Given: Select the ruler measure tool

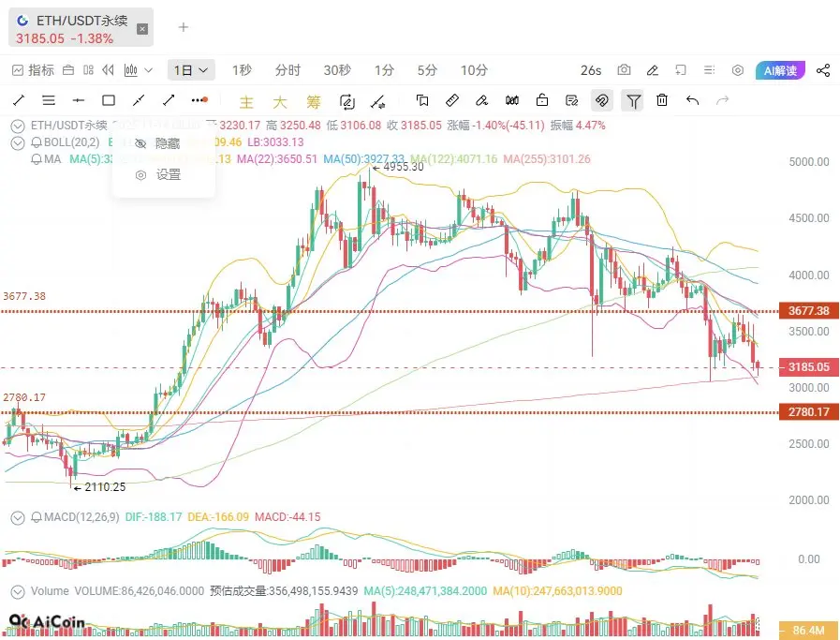Looking at the screenshot, I should [x=452, y=100].
